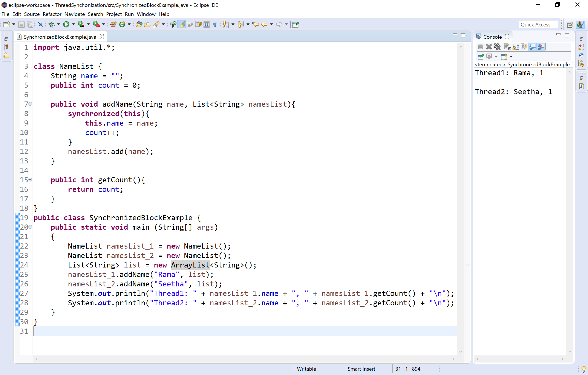The width and height of the screenshot is (588, 375).
Task: Collapse addName method fold at line 7
Action: point(30,104)
